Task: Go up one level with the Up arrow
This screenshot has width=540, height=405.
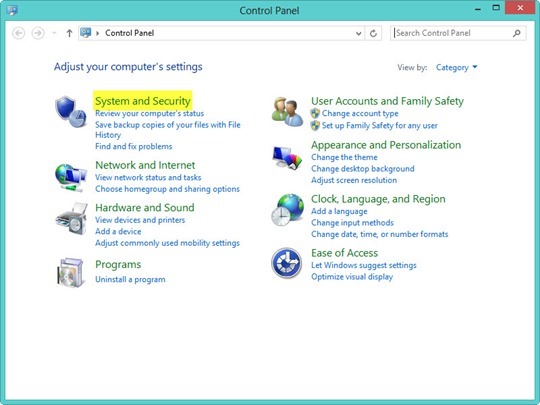Action: pos(69,33)
